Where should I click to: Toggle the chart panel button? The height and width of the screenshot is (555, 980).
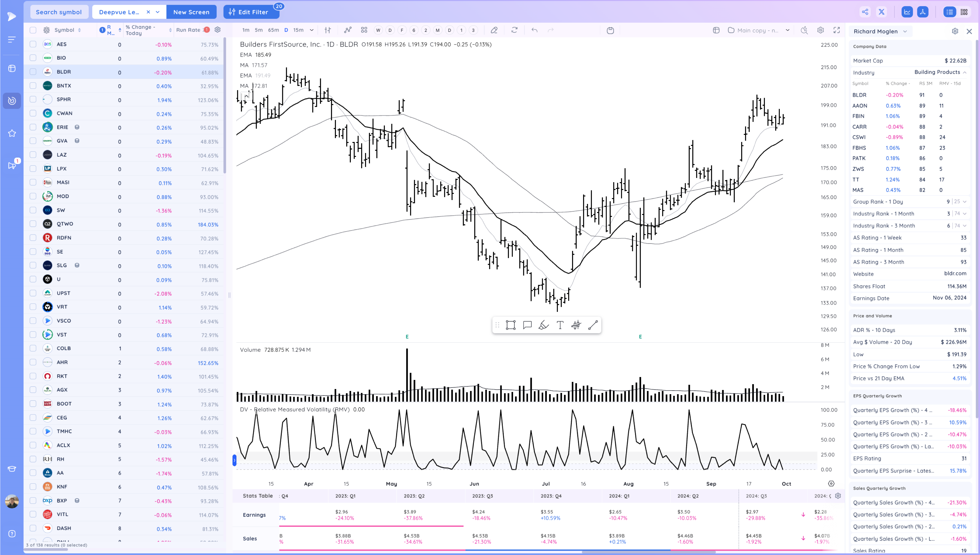tap(907, 12)
